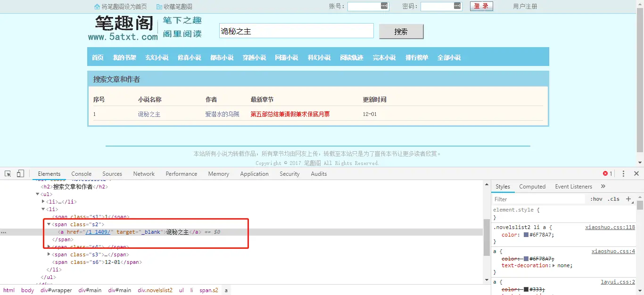
Task: Click the red error count indicator
Action: coord(608,173)
